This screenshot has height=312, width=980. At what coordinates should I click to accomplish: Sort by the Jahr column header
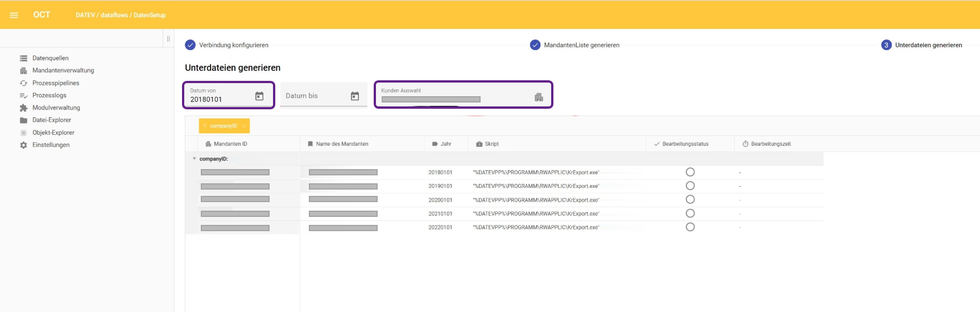click(445, 144)
